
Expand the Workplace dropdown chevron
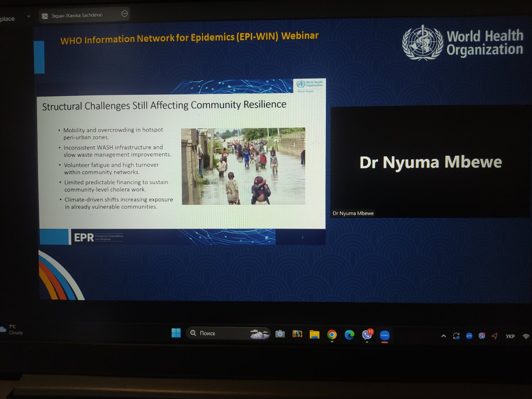tap(28, 16)
